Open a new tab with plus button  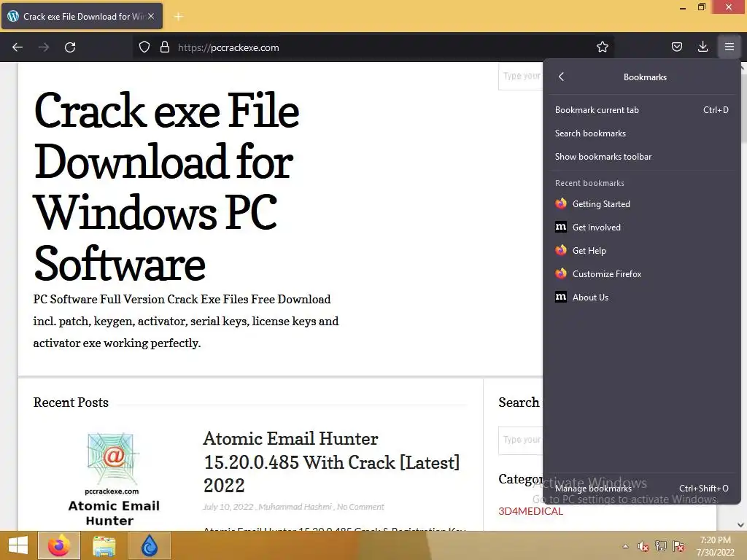178,17
